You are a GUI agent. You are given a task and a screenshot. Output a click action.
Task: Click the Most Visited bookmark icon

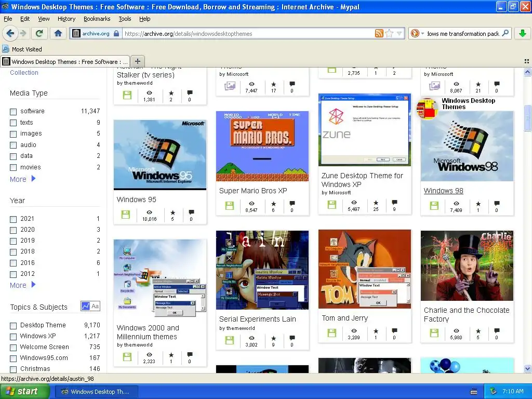pyautogui.click(x=5, y=49)
